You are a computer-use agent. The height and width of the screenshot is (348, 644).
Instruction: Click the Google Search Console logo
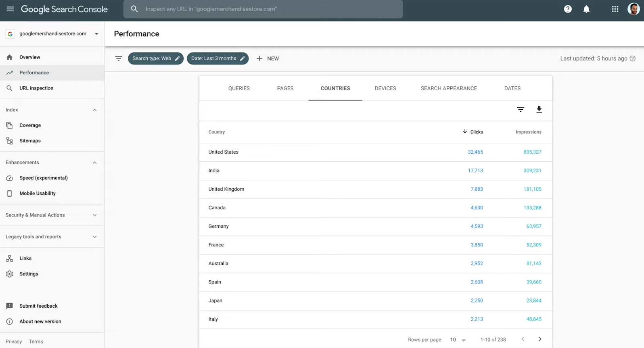pyautogui.click(x=64, y=9)
